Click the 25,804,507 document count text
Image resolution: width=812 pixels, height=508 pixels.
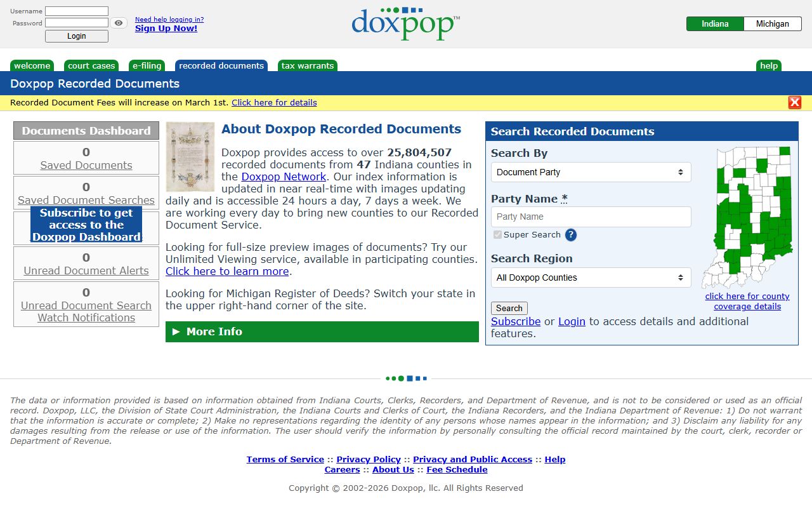tap(419, 152)
